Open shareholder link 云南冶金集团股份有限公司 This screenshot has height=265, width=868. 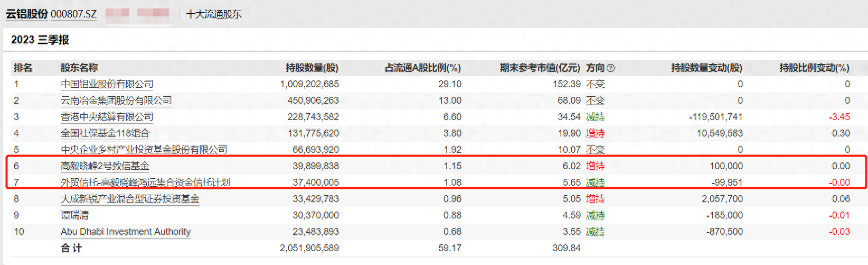point(116,100)
